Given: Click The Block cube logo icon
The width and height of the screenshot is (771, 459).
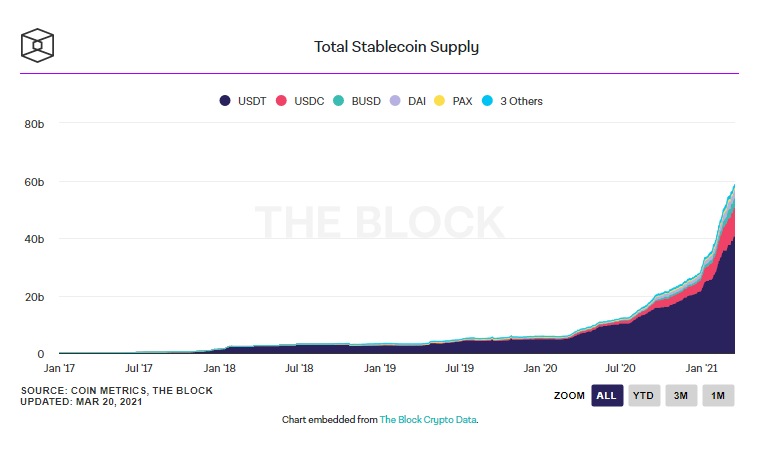Looking at the screenshot, I should [37, 45].
